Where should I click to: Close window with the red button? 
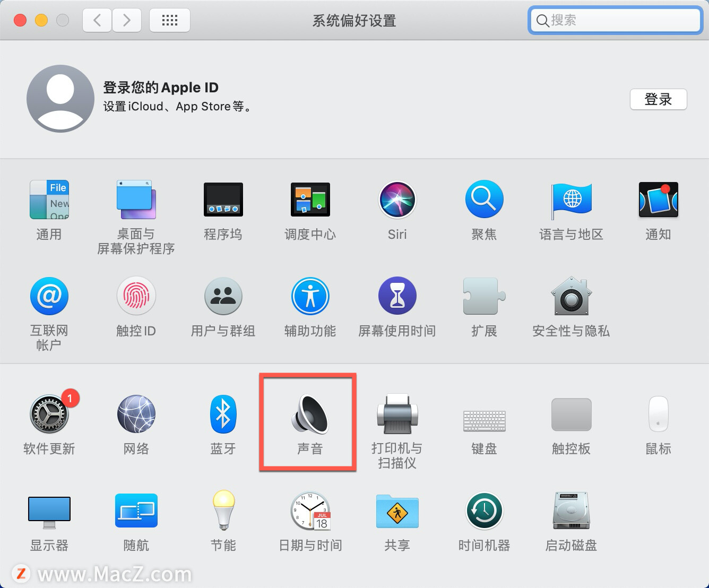(20, 20)
